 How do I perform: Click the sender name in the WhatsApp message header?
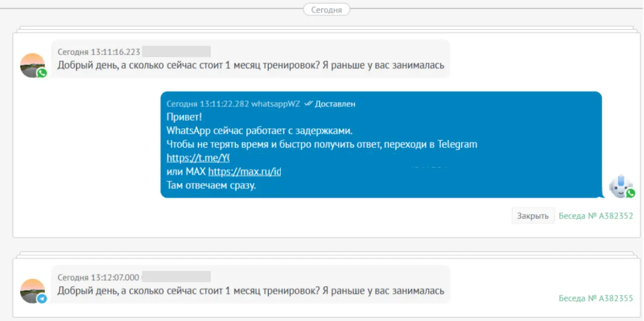click(176, 52)
